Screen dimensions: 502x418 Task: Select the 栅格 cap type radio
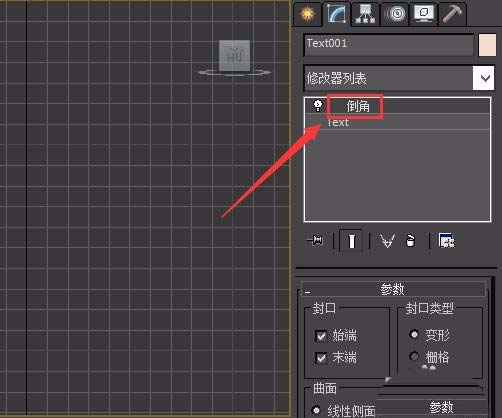point(414,356)
